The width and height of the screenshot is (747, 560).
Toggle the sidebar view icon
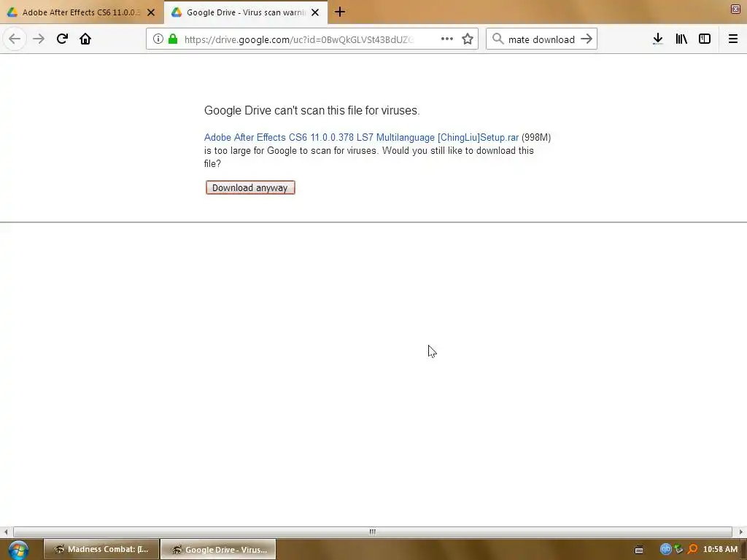(705, 39)
